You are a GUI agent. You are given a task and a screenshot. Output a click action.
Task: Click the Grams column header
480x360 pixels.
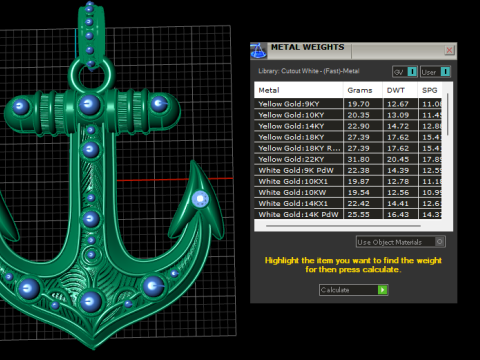click(x=363, y=90)
